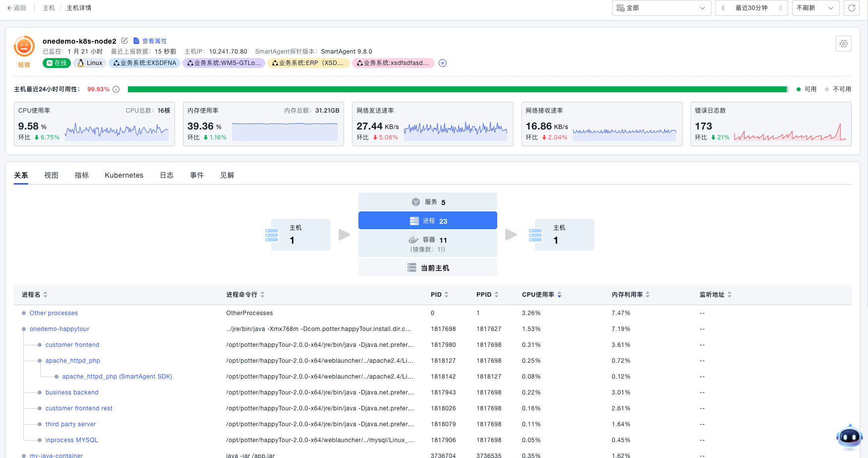
Task: Collapse the onedemo-happytour process tree node
Action: tap(24, 329)
